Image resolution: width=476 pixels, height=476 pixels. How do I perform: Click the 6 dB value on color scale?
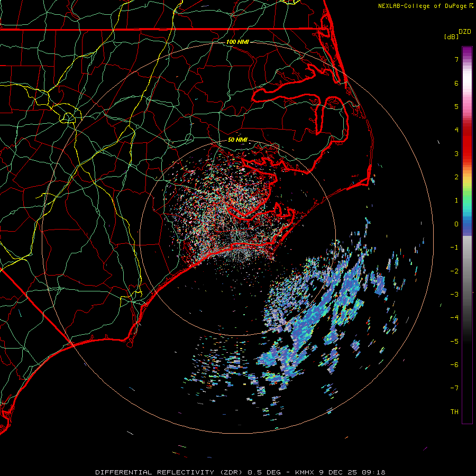[x=456, y=83]
